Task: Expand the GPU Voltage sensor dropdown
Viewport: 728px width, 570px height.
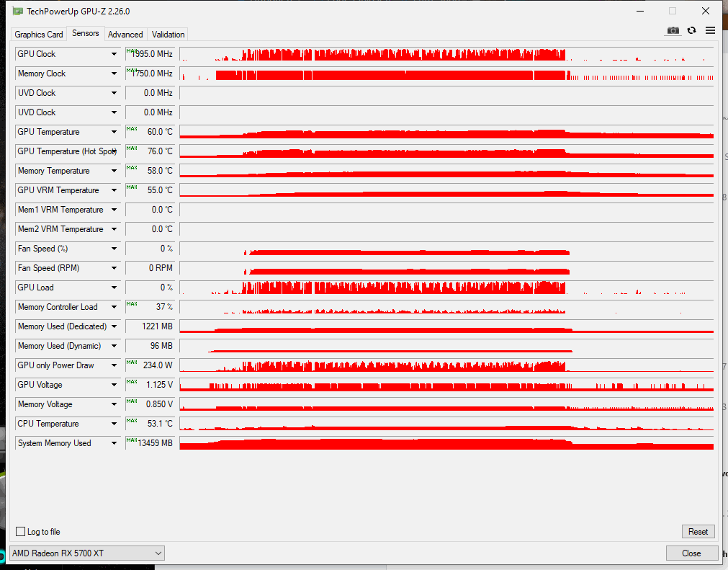Action: click(x=114, y=385)
